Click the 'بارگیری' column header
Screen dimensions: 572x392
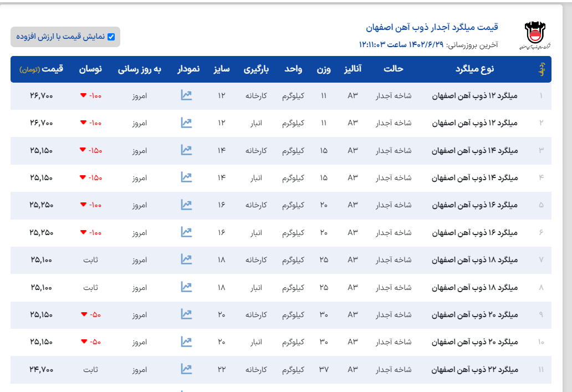tap(256, 69)
